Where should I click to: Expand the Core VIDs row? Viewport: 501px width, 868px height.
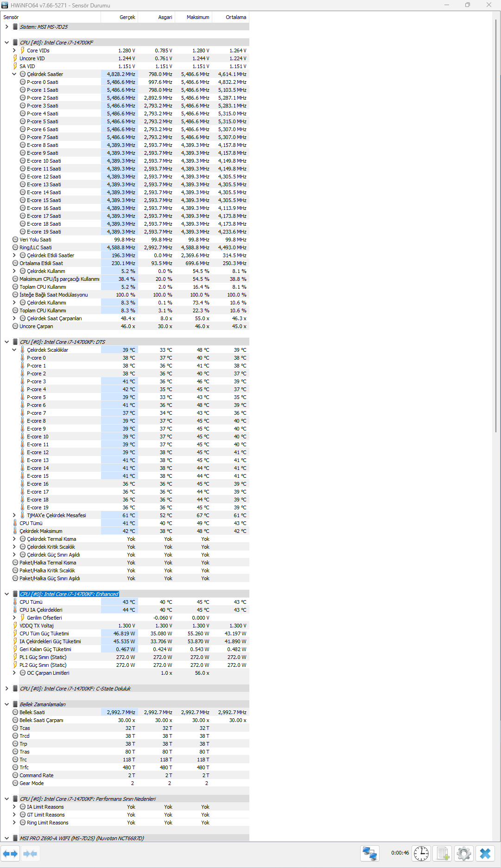point(14,51)
